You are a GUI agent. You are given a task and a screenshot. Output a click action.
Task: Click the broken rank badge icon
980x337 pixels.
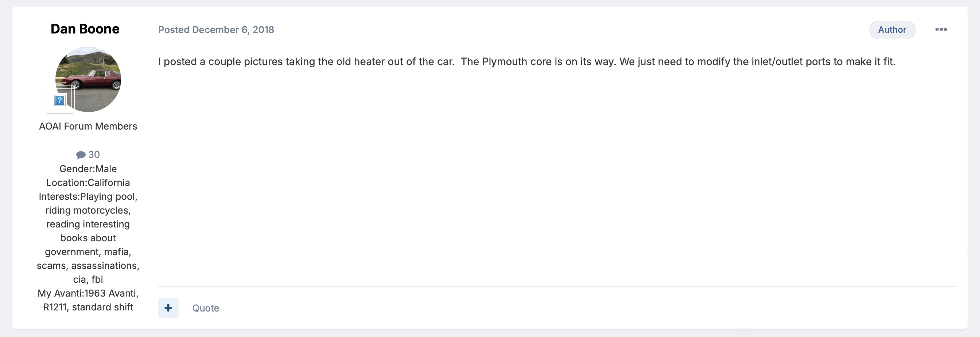(60, 100)
